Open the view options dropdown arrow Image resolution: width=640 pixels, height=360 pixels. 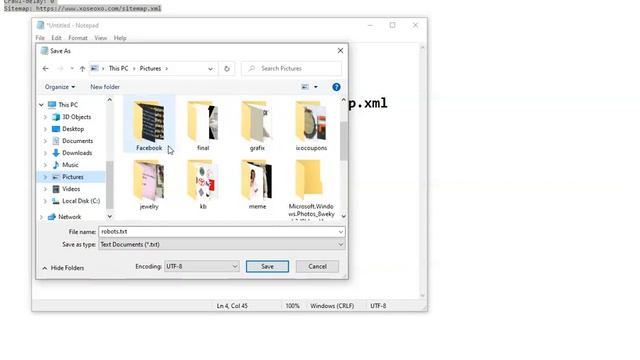point(316,87)
